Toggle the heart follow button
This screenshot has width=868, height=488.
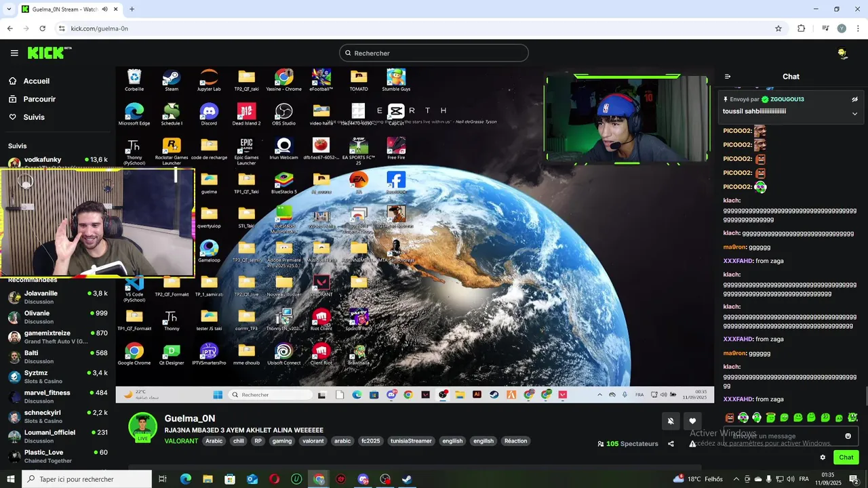[692, 421]
